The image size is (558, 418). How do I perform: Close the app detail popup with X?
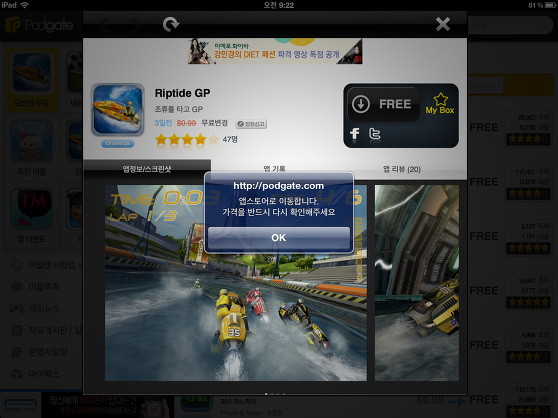(x=443, y=24)
